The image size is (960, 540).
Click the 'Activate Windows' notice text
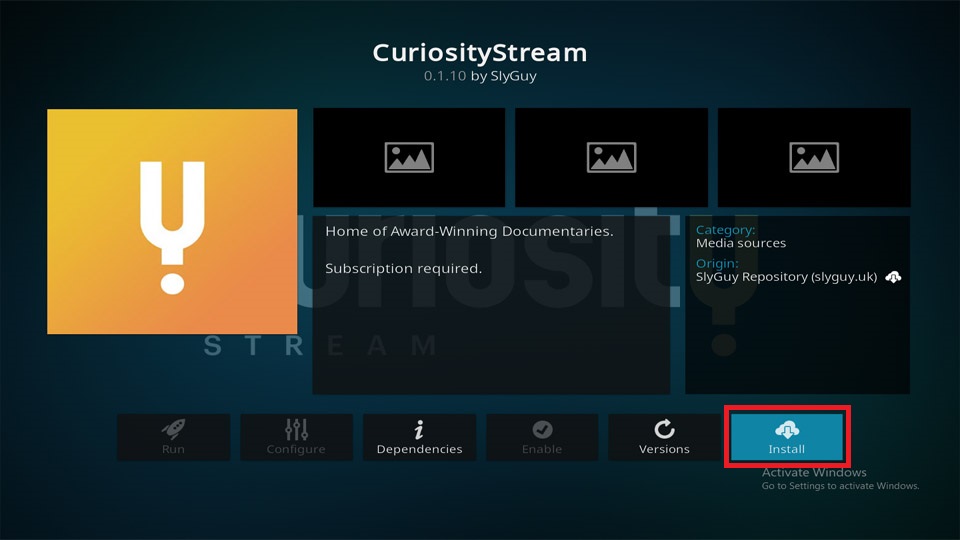[x=814, y=472]
